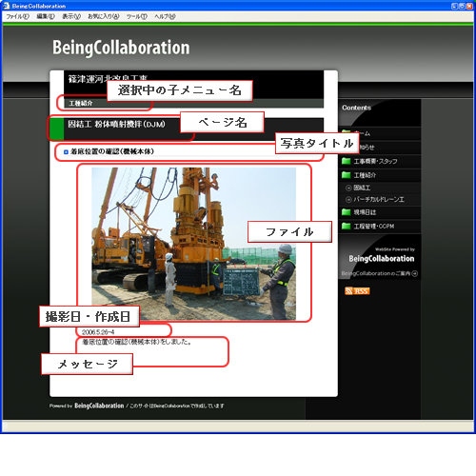This screenshot has width=476, height=476.
Task: Click the blue square bullet before 着底位置の確認
Action: (66, 152)
